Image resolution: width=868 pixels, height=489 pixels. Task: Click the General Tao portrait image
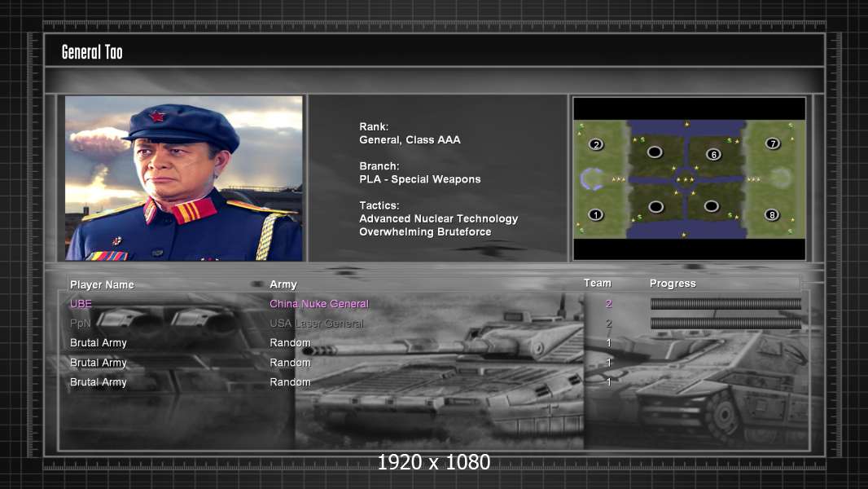click(184, 178)
